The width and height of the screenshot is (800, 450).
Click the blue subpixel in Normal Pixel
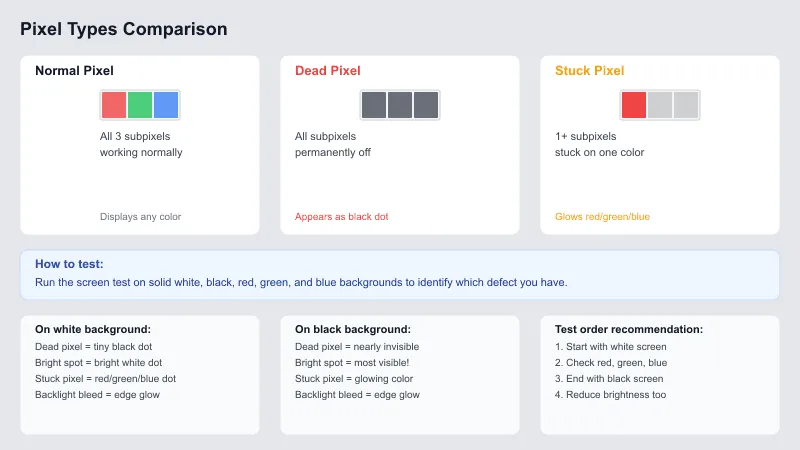(x=166, y=105)
